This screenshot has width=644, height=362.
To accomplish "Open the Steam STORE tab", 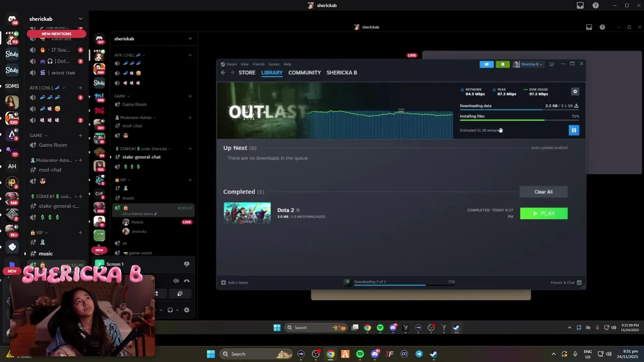I will (247, 72).
